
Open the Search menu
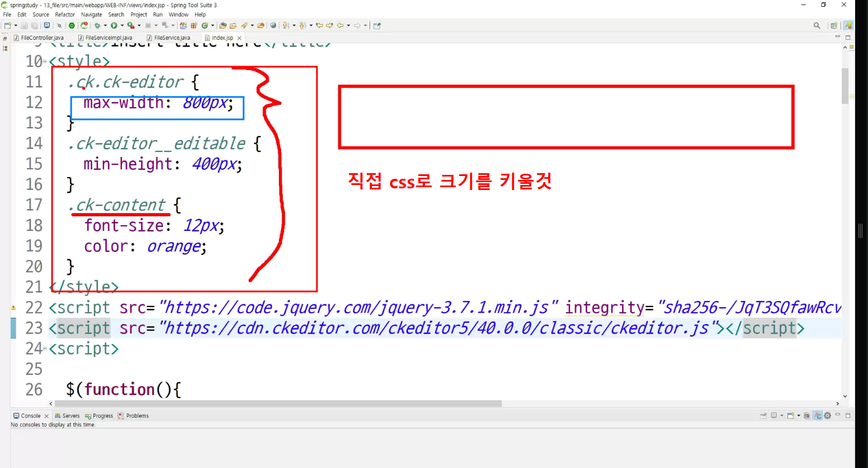(116, 15)
